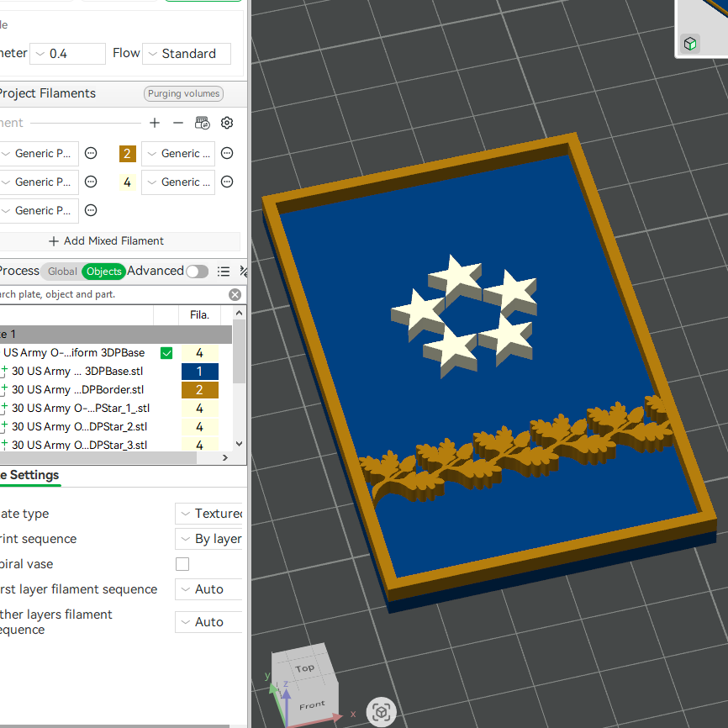Select US Army O-...iform 3DPBase object
Screen dimensions: 728x728
[74, 353]
